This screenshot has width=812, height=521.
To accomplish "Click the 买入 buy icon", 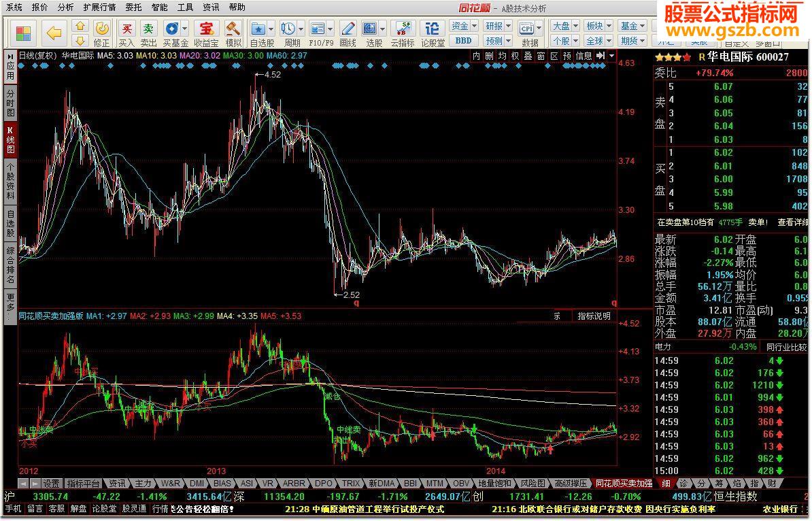I will point(126,33).
